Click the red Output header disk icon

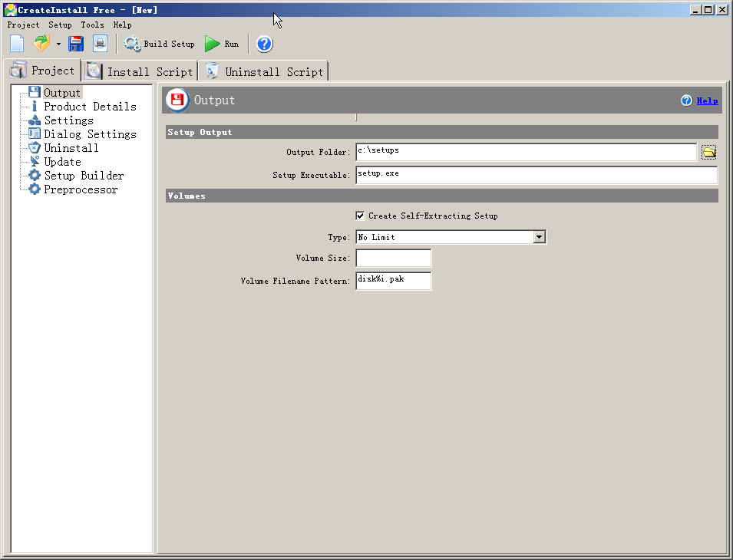pos(177,100)
